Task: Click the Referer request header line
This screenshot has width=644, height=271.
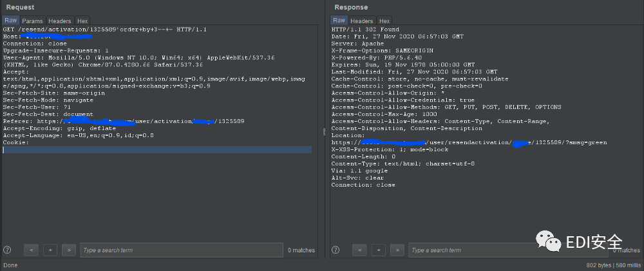Action: [124, 121]
